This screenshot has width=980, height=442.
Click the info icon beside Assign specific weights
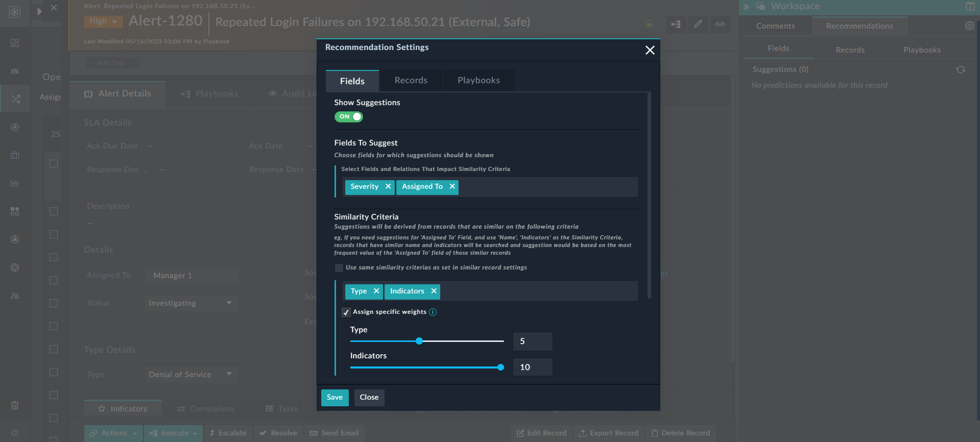(x=433, y=312)
